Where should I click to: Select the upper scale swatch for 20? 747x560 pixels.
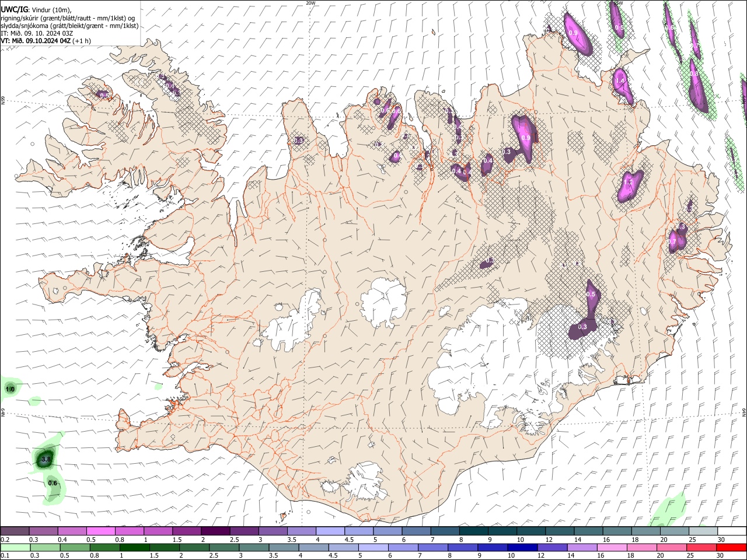click(x=675, y=531)
